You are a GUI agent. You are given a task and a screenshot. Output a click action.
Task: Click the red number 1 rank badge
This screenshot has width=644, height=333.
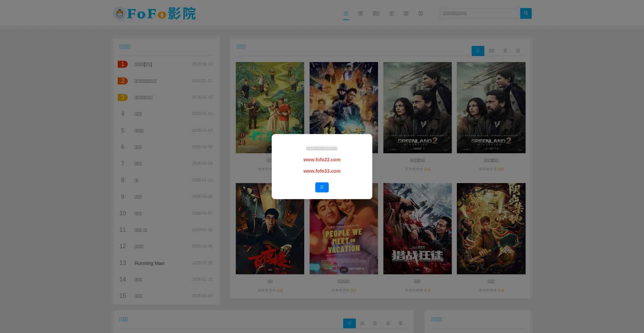pyautogui.click(x=122, y=64)
